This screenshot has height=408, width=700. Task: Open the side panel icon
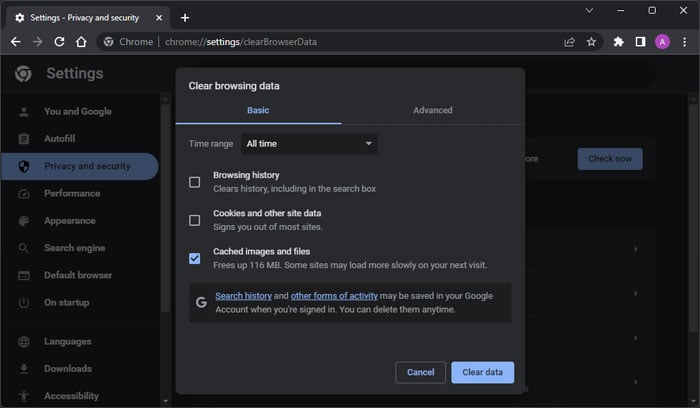640,42
